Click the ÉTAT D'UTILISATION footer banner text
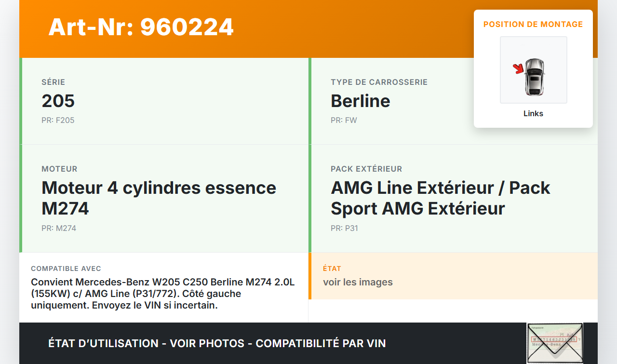 tap(217, 343)
